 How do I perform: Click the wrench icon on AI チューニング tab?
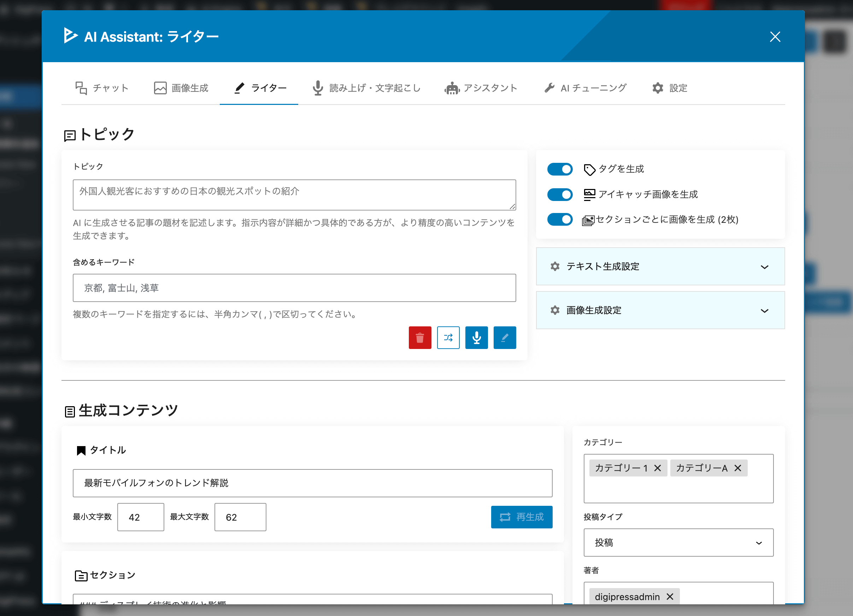pyautogui.click(x=549, y=88)
